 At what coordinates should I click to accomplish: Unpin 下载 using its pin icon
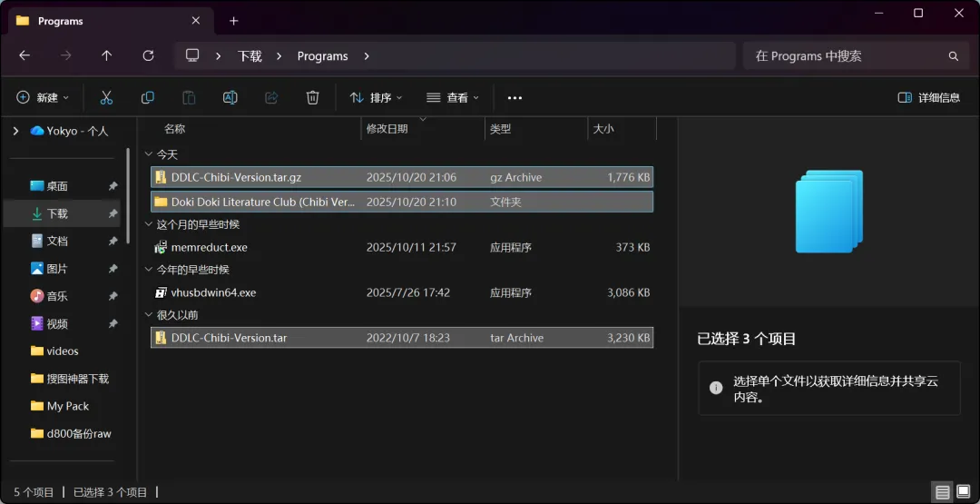(113, 213)
